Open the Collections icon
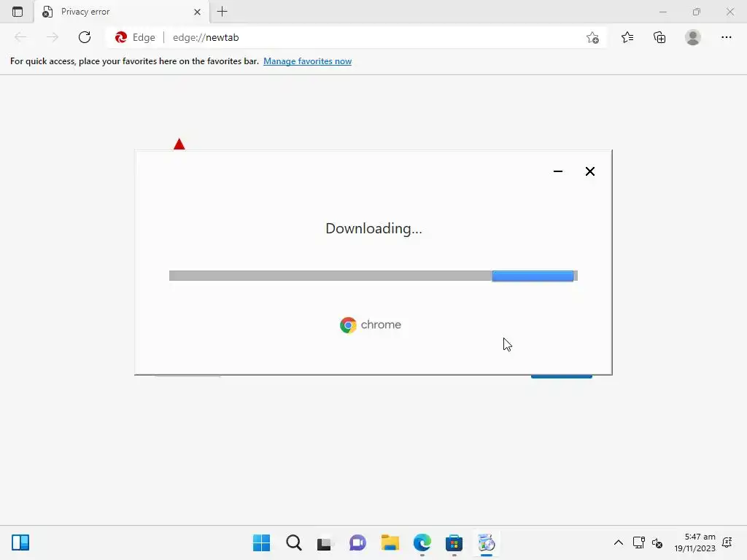 659,37
